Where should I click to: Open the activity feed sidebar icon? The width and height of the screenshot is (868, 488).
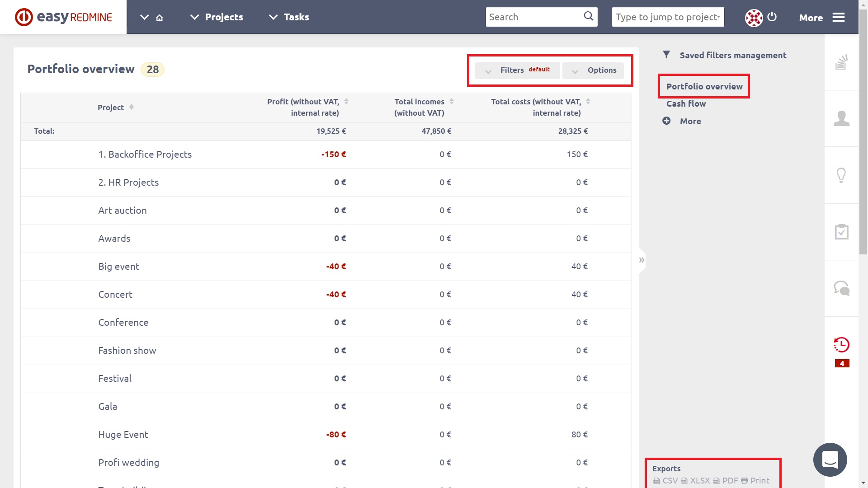[x=841, y=62]
